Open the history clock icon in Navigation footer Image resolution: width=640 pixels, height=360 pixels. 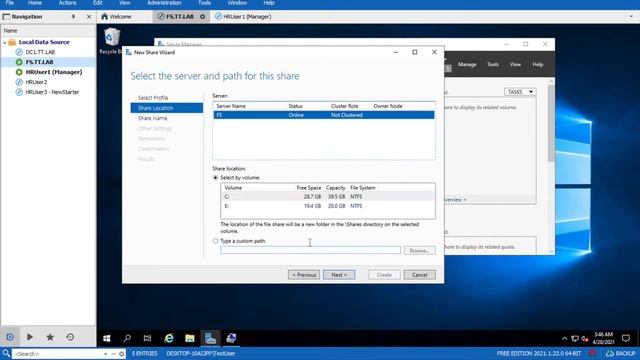tap(70, 337)
